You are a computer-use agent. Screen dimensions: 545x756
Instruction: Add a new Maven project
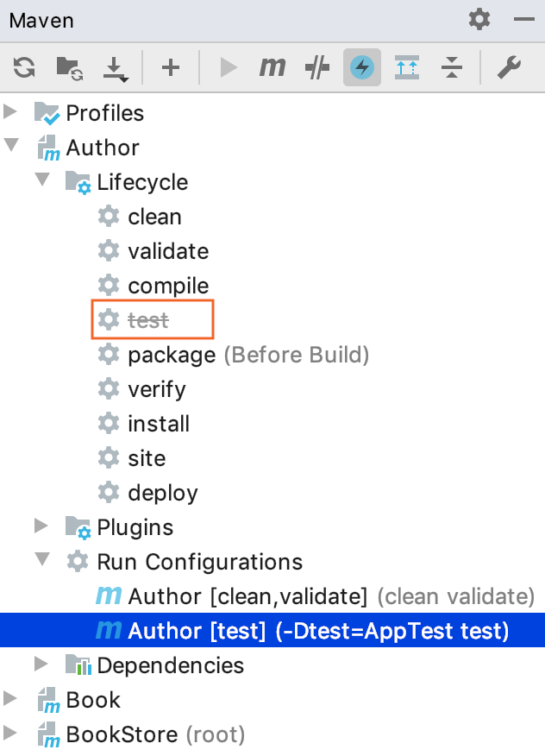170,67
